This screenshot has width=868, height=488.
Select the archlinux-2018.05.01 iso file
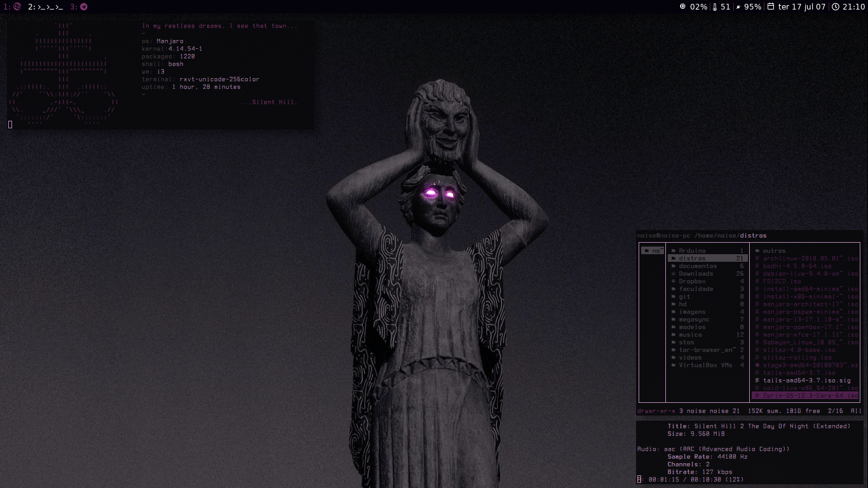pos(806,259)
